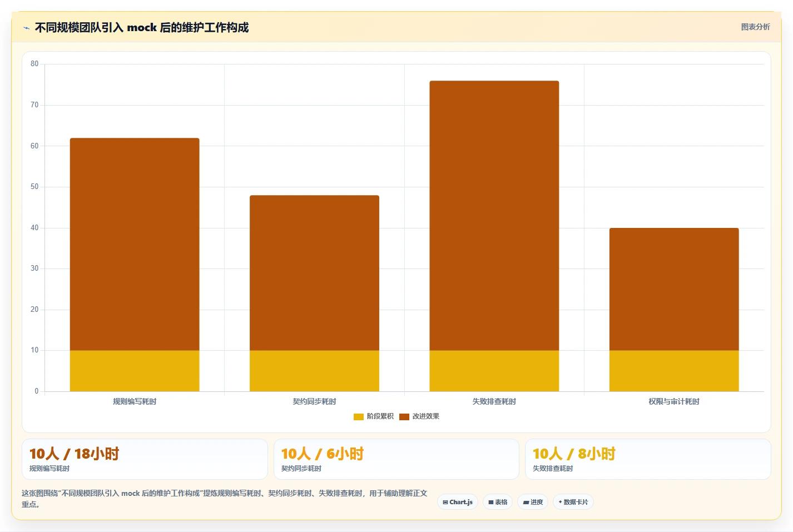793x532 pixels.
Task: Click the yellow bar segment for 规则编写耗时
Action: coord(135,371)
